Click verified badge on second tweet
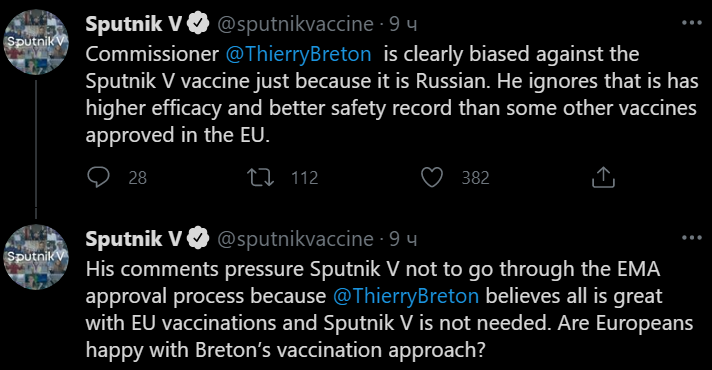The height and width of the screenshot is (370, 712). coord(198,238)
